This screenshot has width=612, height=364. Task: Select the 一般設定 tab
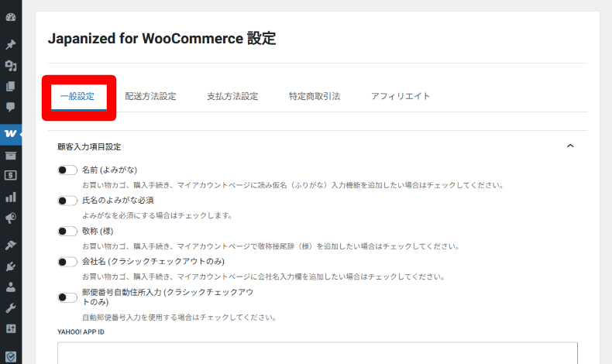click(77, 96)
